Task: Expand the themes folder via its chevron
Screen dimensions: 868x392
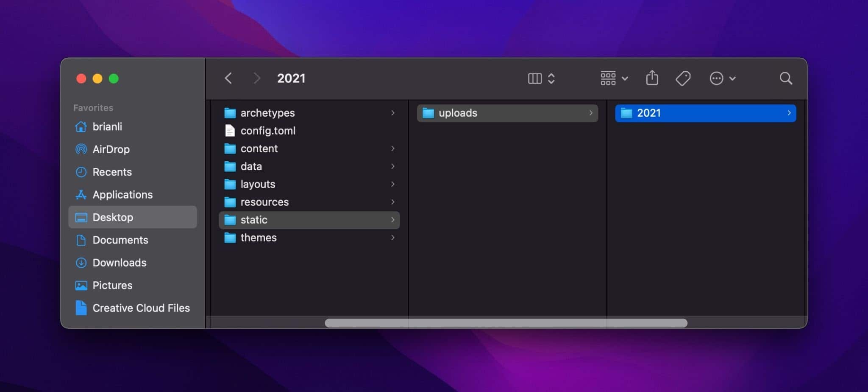Action: point(392,238)
